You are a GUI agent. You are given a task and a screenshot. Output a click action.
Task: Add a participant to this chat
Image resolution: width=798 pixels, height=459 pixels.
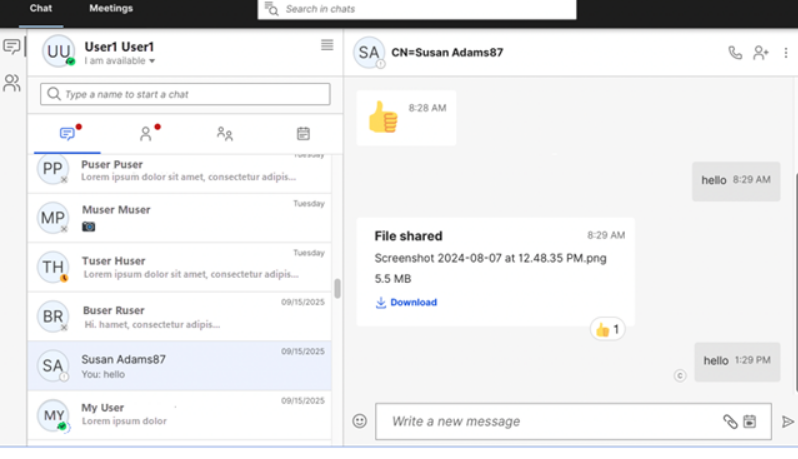click(761, 52)
